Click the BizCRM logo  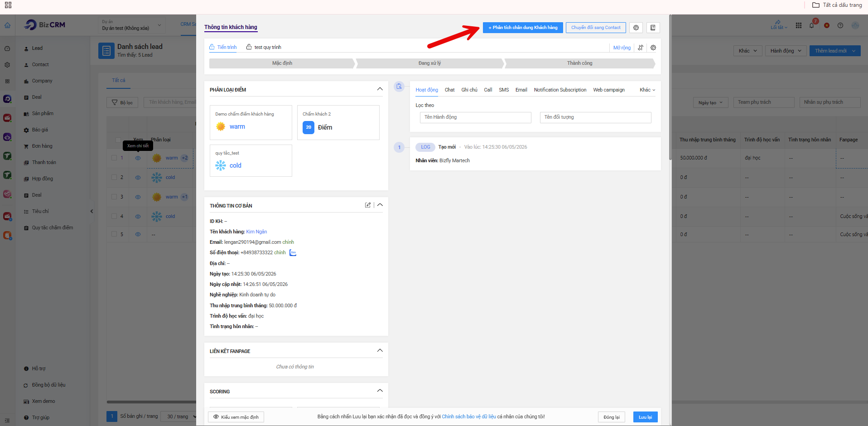(45, 25)
